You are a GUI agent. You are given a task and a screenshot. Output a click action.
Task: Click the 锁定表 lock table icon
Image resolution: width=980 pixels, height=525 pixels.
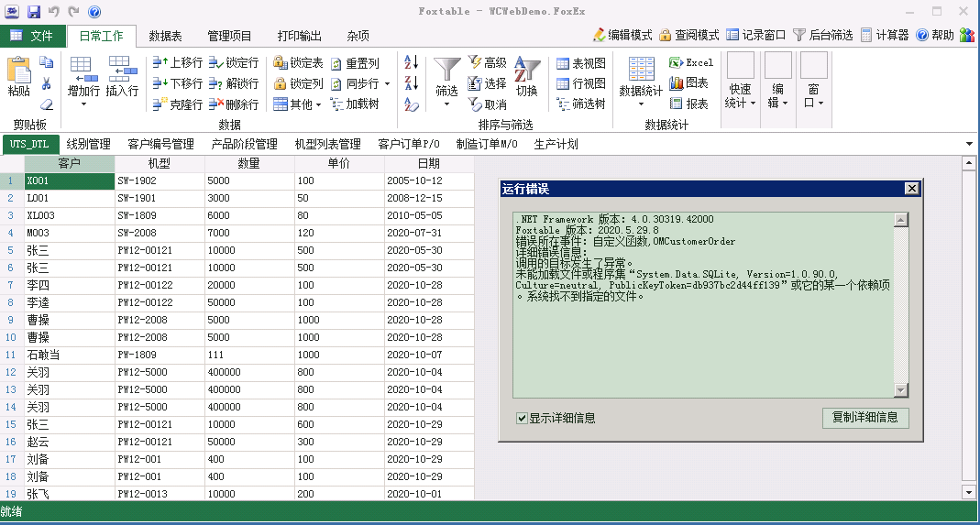[x=281, y=63]
